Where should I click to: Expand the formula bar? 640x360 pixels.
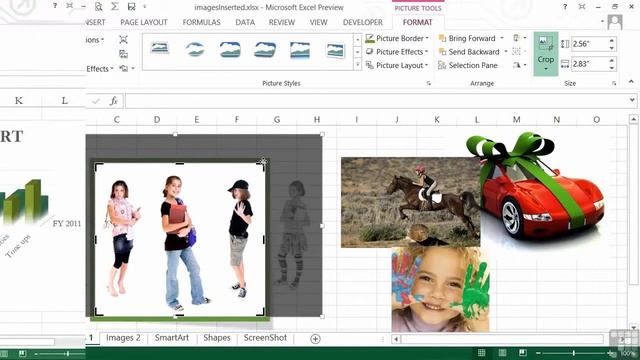(x=632, y=100)
